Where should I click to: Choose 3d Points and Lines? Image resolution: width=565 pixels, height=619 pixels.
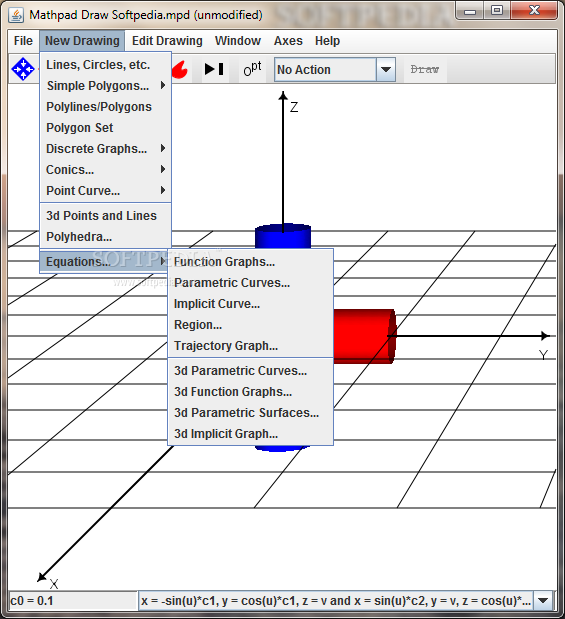pyautogui.click(x=105, y=216)
